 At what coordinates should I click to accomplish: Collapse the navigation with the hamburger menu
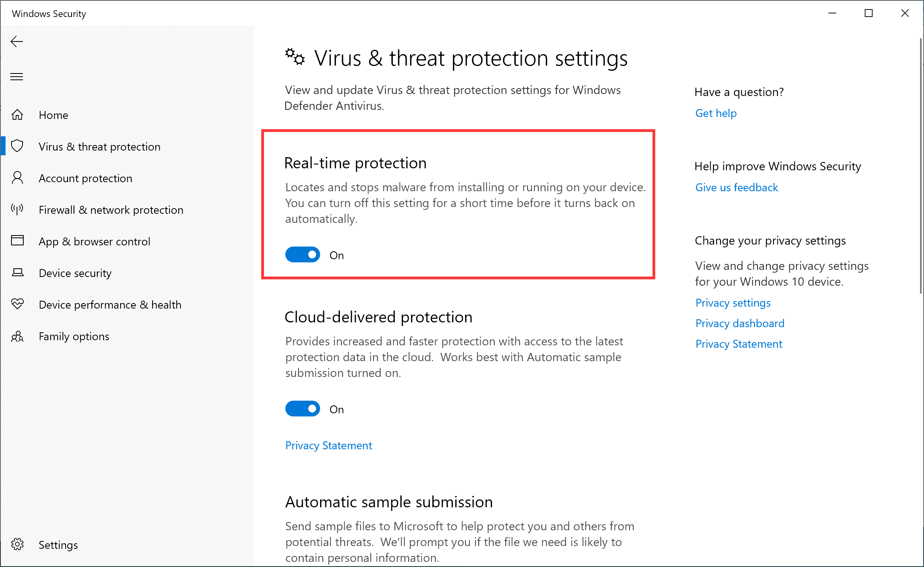click(x=17, y=76)
